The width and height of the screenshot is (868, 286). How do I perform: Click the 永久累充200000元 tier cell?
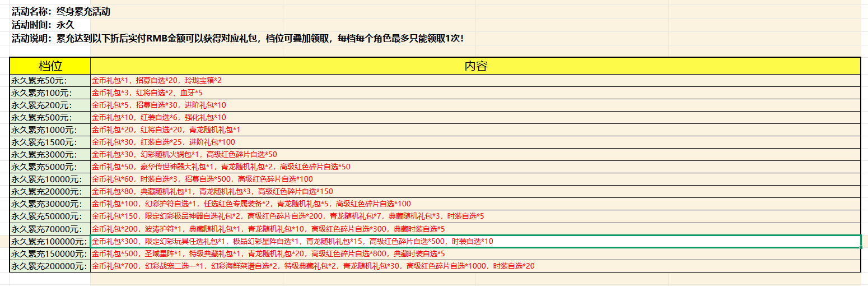click(x=50, y=266)
